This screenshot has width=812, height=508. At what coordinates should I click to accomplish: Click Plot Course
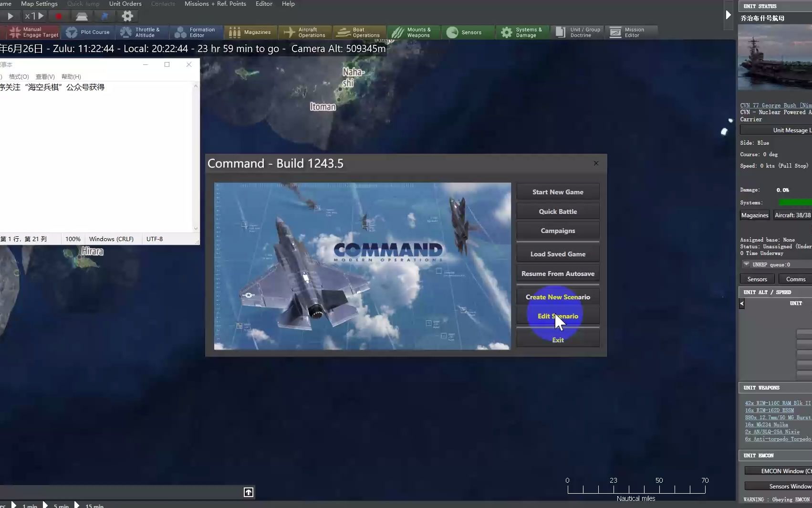(x=88, y=32)
